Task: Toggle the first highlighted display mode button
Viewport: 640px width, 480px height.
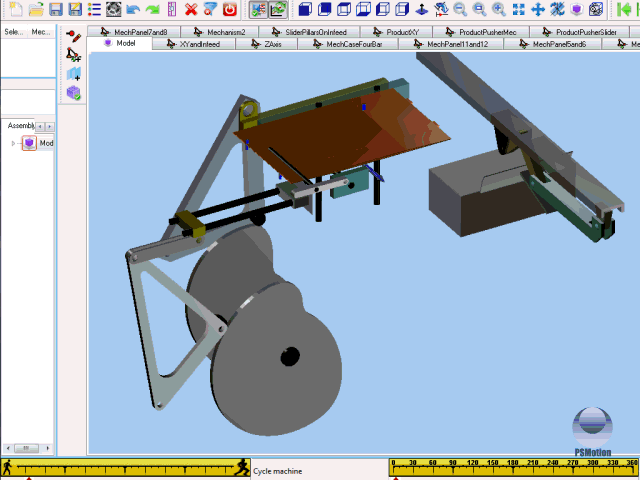Action: [257, 9]
